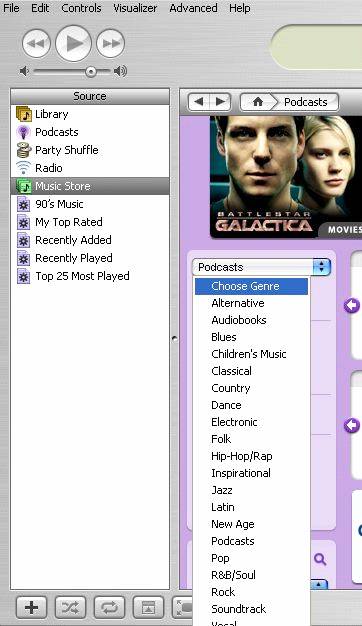Screen dimensions: 362x626
Task: Adjust the volume slider knob
Action: [x=91, y=71]
